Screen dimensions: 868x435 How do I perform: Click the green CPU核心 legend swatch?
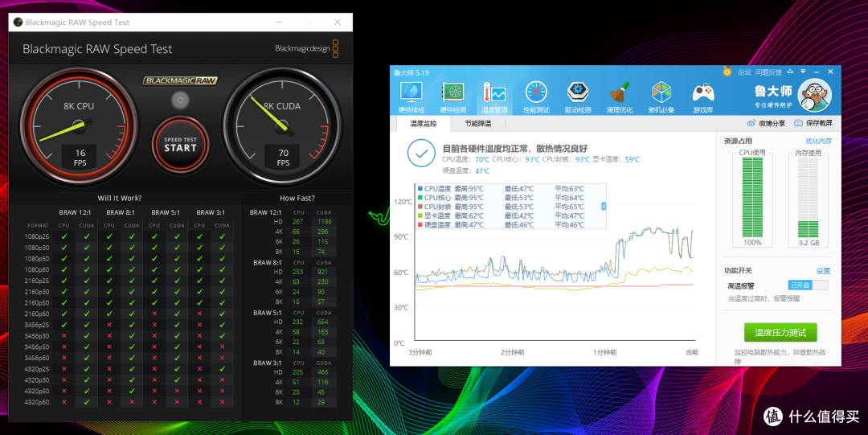[x=420, y=197]
